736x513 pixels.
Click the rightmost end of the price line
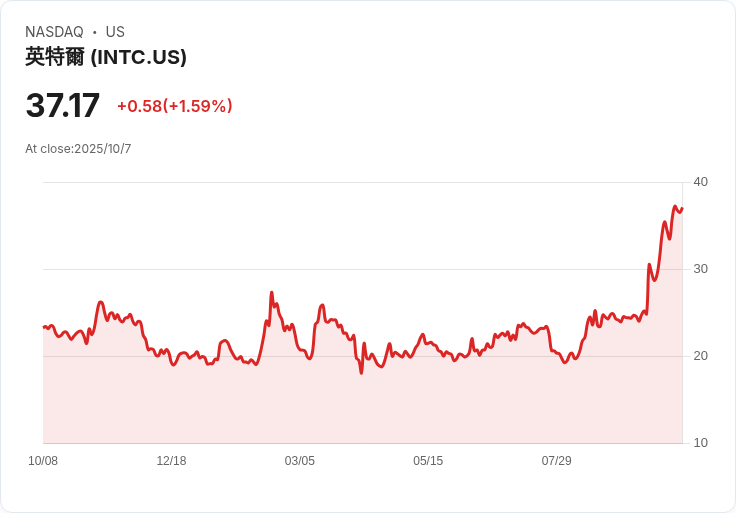tap(682, 209)
